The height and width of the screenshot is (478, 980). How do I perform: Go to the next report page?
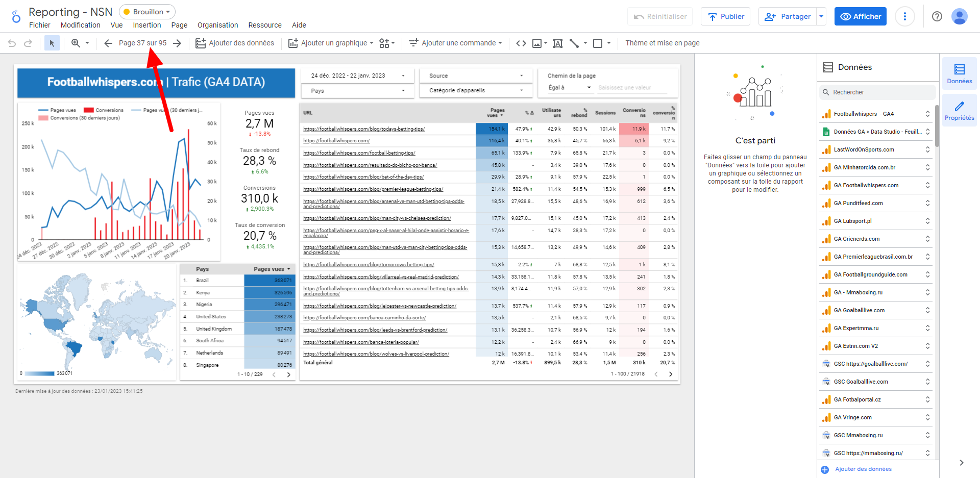177,43
